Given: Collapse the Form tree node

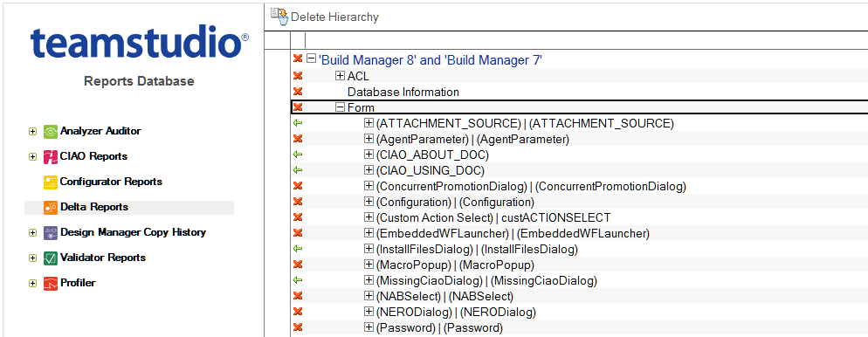Looking at the screenshot, I should tap(341, 107).
